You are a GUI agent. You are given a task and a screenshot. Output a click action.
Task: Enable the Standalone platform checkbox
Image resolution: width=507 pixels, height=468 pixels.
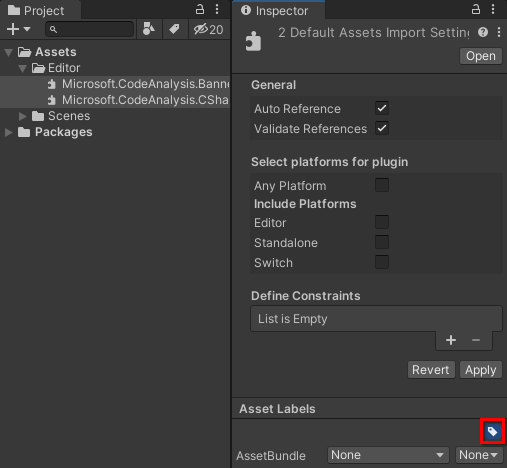tap(382, 242)
